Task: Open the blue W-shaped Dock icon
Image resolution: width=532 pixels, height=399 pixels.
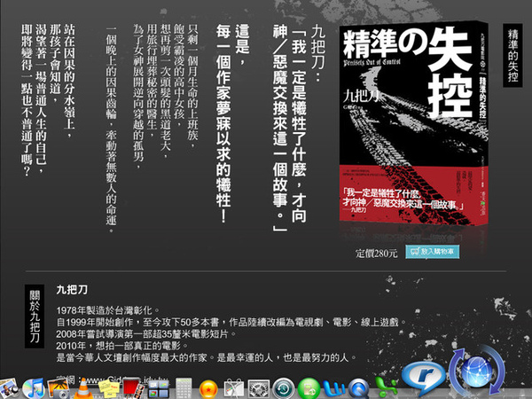Action: click(x=332, y=389)
